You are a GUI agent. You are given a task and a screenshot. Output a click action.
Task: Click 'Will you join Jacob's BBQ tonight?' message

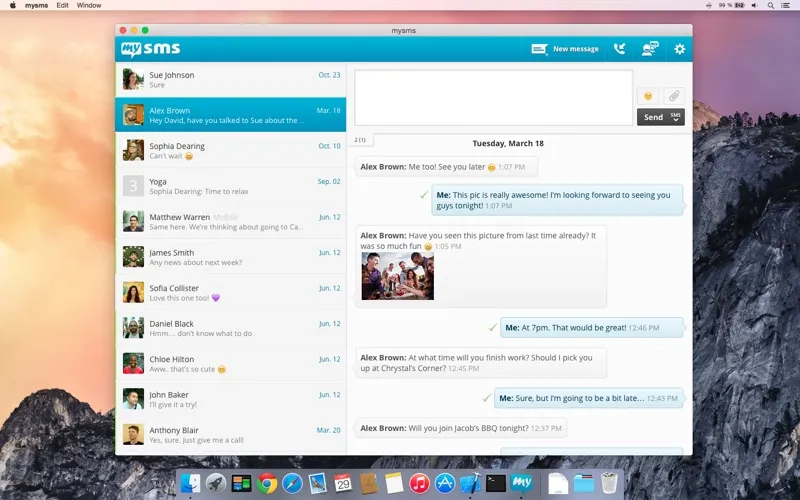tap(461, 428)
